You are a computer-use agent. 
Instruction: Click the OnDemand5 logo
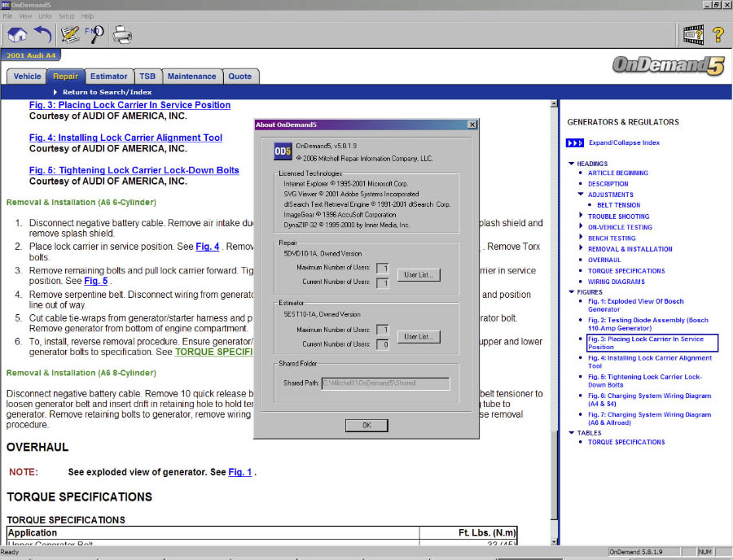[x=669, y=65]
